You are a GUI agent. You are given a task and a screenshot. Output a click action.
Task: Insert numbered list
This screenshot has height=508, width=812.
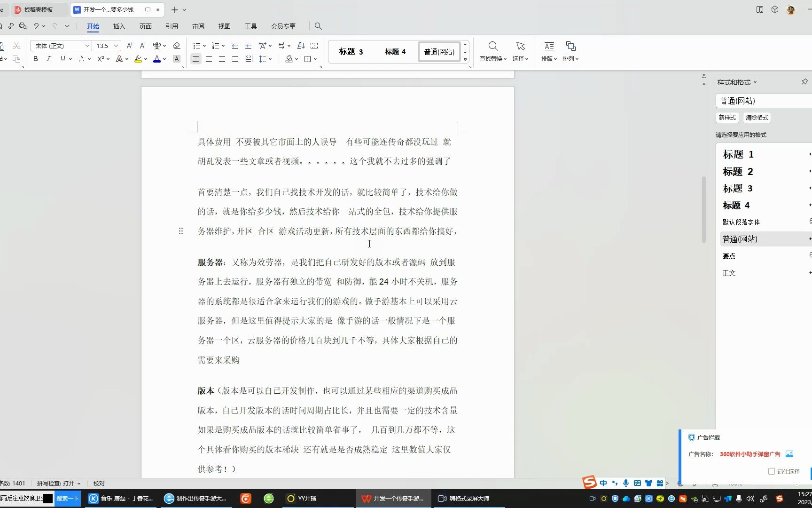[x=216, y=46]
